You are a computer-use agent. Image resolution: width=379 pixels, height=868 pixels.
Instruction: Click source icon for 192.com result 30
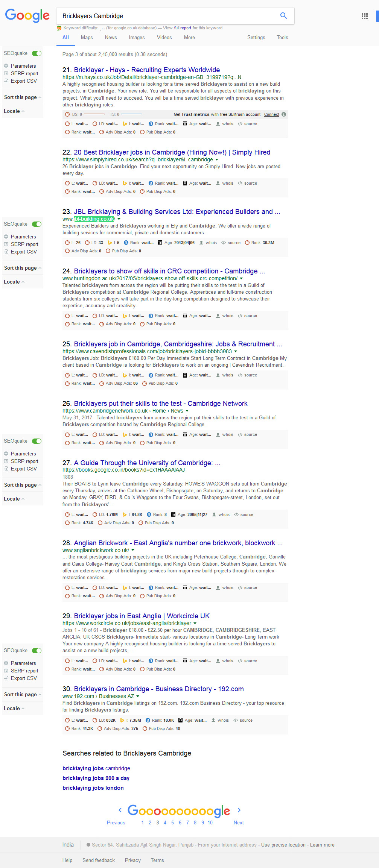[x=236, y=720]
